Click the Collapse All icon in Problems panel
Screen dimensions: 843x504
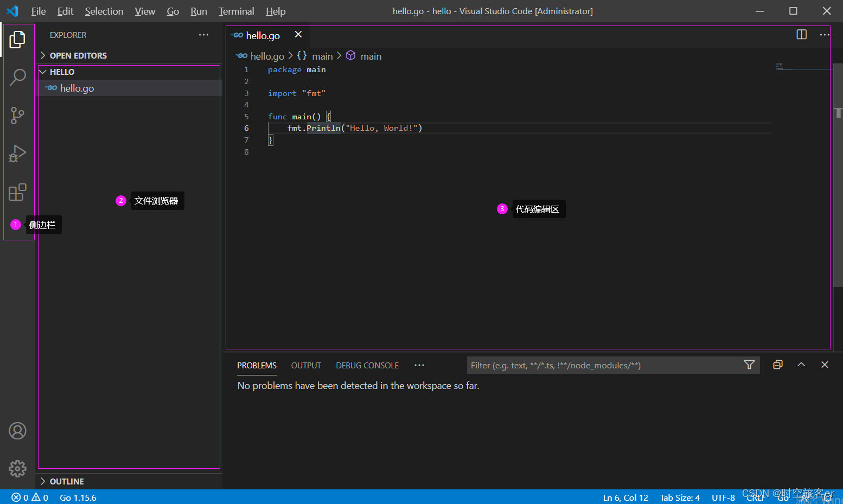(x=778, y=365)
